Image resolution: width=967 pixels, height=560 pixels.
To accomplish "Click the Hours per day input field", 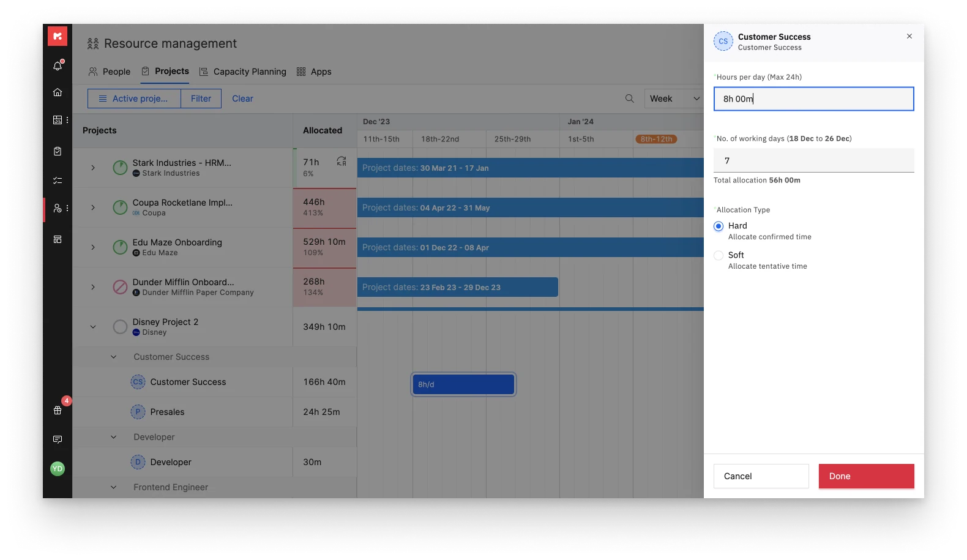I will click(x=814, y=99).
